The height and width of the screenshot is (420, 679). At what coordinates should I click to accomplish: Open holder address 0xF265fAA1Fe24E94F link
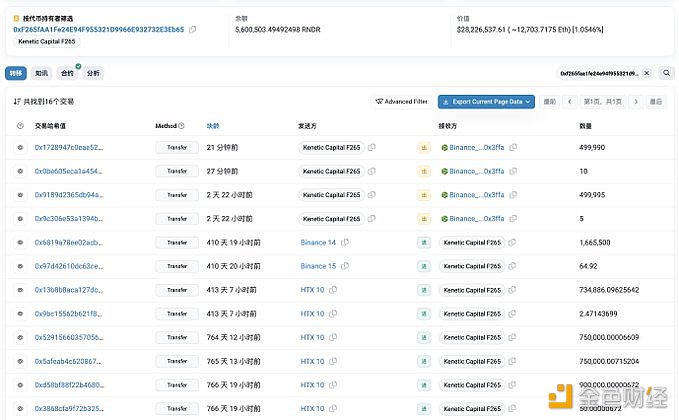pyautogui.click(x=99, y=29)
